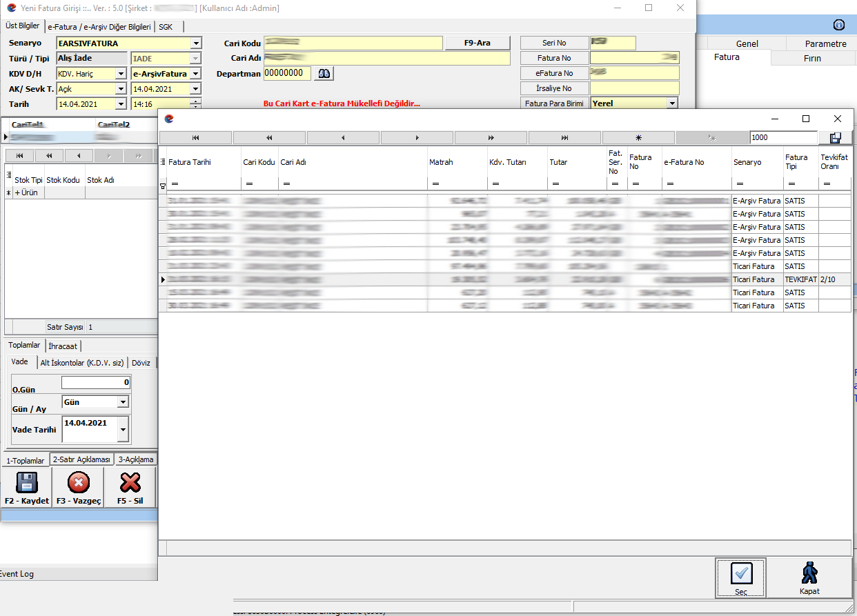Open the Vade Tarihi date dropdown
857x616 pixels.
[123, 429]
